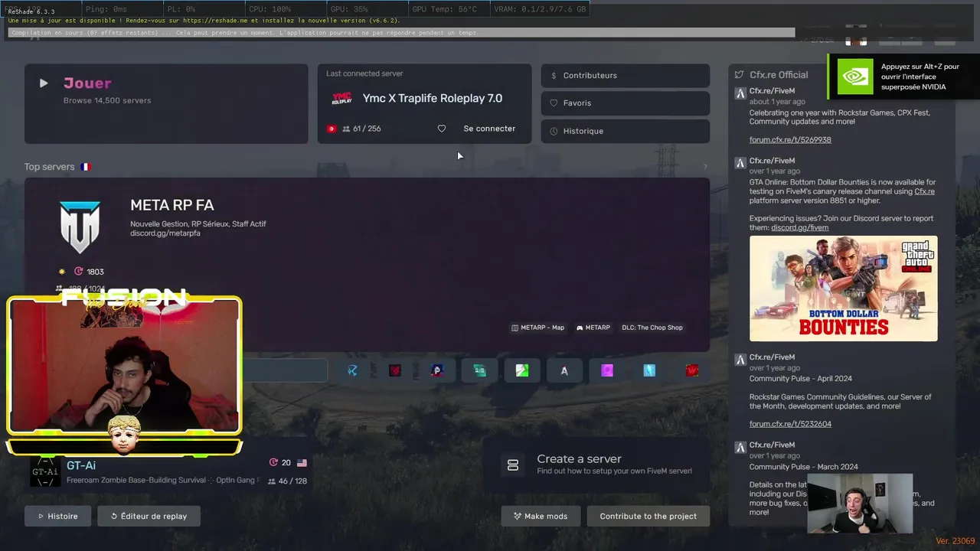Viewport: 980px width, 551px height.
Task: Open the Cfx.re Official Twitter feed header
Action: point(772,75)
